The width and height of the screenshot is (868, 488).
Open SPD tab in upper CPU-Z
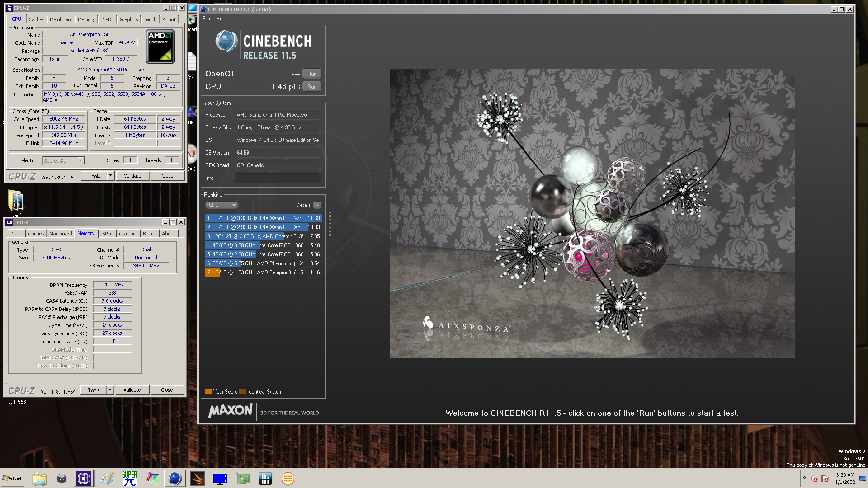[107, 19]
